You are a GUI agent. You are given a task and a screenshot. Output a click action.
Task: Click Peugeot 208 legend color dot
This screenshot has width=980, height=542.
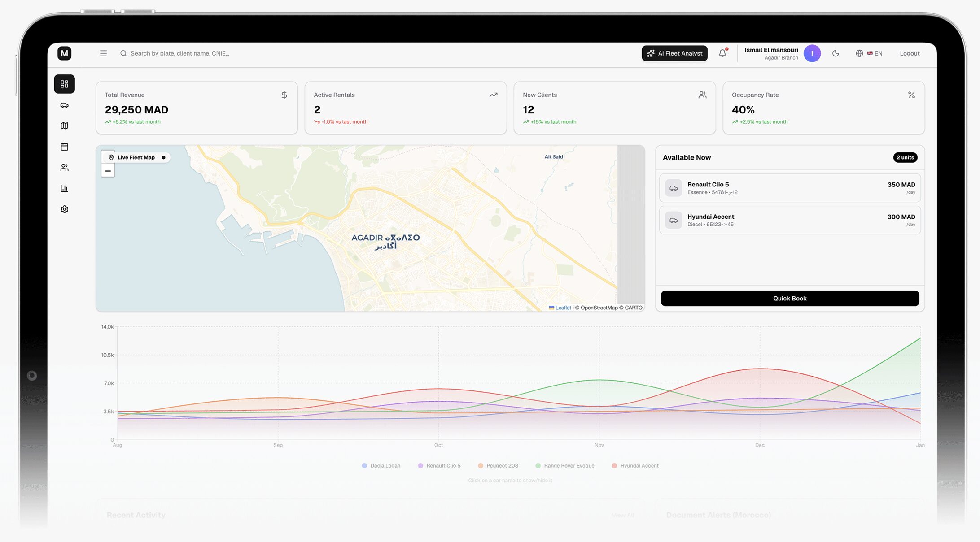481,466
